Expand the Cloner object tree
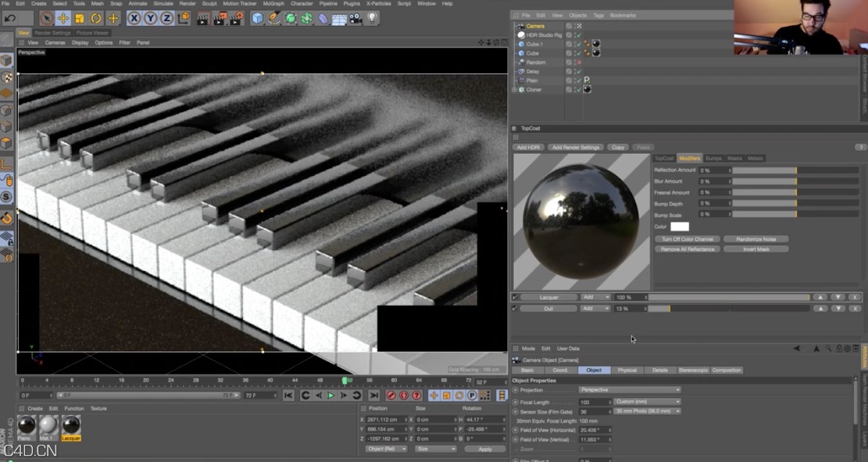868x462 pixels. pyautogui.click(x=514, y=90)
